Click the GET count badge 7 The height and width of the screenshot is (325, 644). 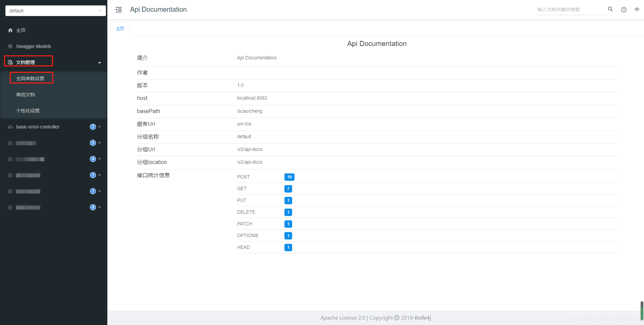click(x=288, y=189)
